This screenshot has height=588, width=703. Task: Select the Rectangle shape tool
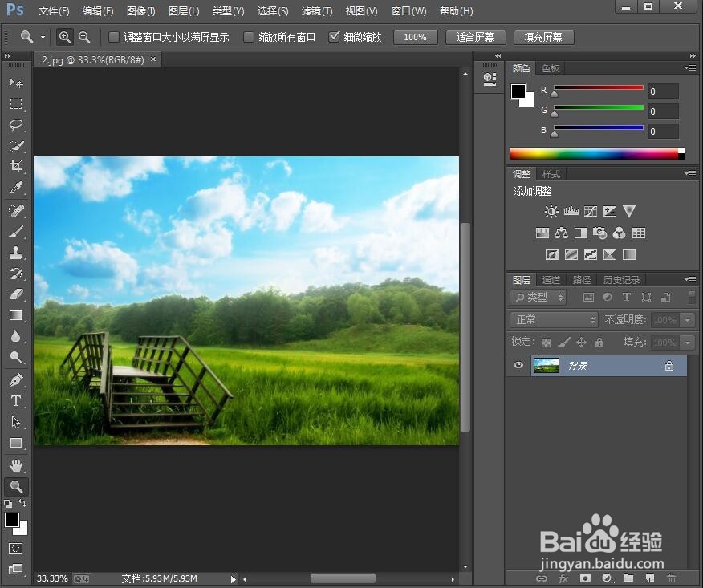[x=16, y=443]
